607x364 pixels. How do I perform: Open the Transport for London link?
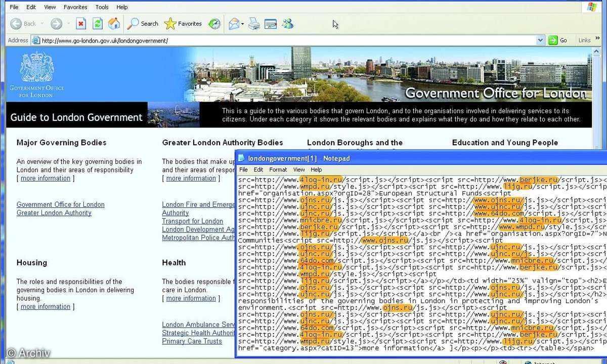click(193, 221)
